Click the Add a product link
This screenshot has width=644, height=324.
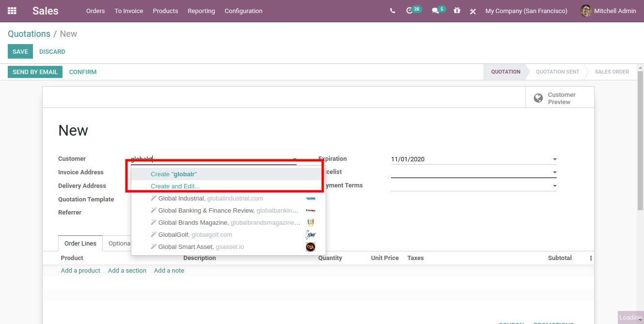[80, 271]
